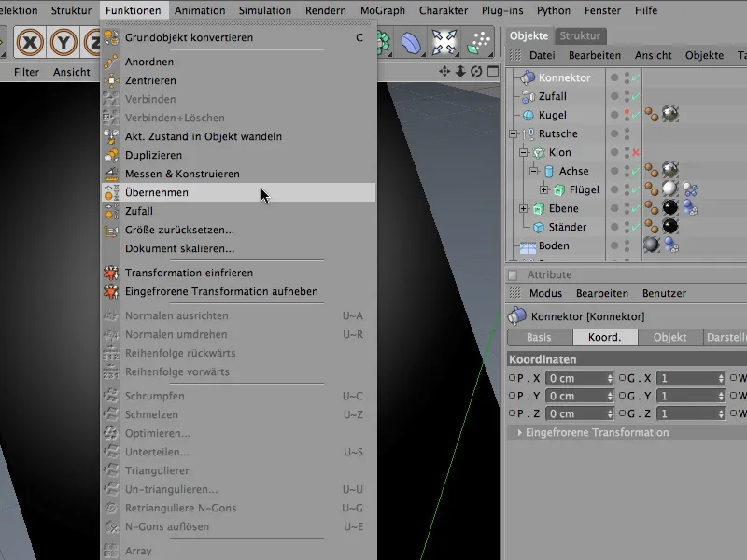
Task: Open the Koord. attribute tab
Action: coord(605,337)
